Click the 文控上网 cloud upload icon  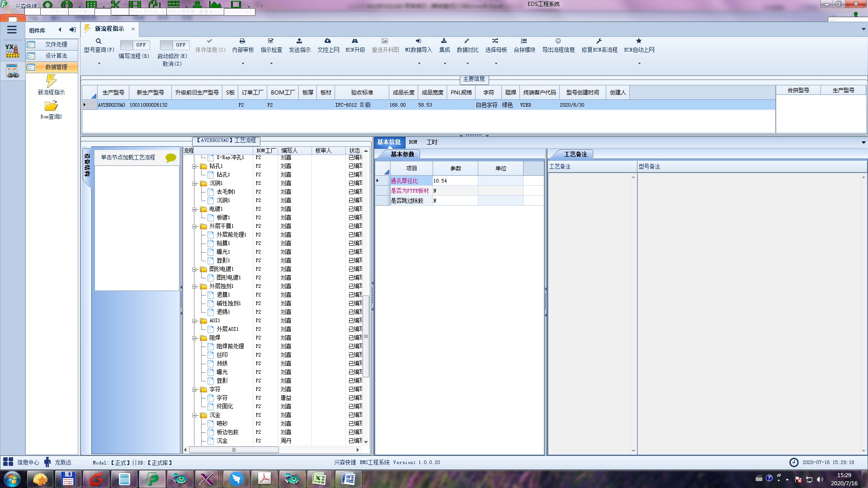point(328,41)
